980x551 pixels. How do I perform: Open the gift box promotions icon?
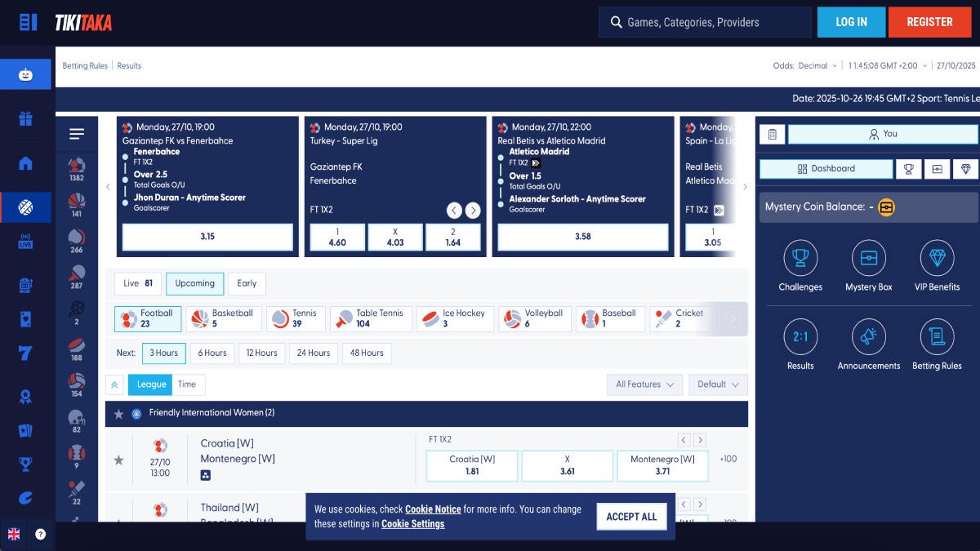click(25, 119)
